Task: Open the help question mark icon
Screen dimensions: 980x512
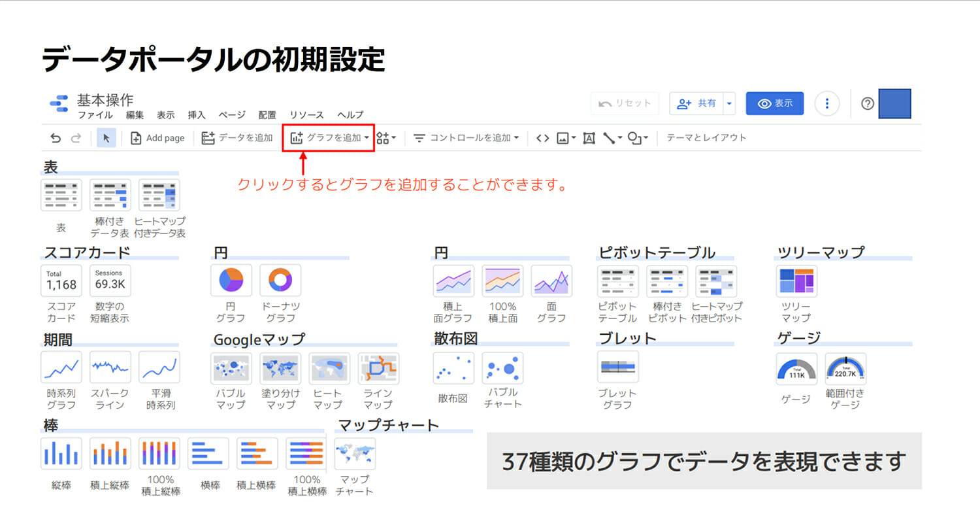Action: [868, 103]
